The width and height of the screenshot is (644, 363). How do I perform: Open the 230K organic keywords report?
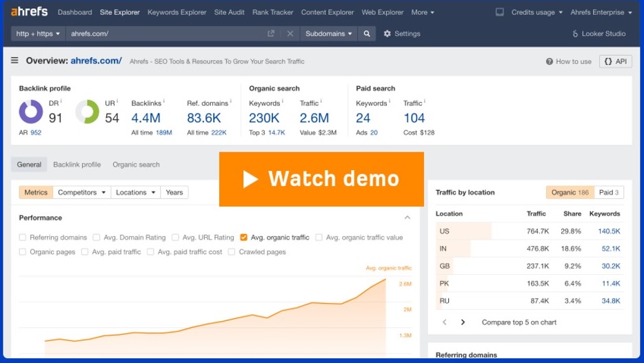pyautogui.click(x=264, y=118)
